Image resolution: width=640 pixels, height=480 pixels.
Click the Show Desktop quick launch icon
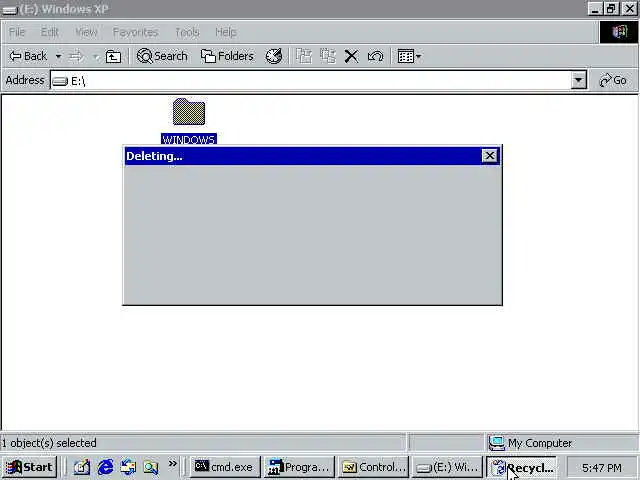tap(82, 467)
